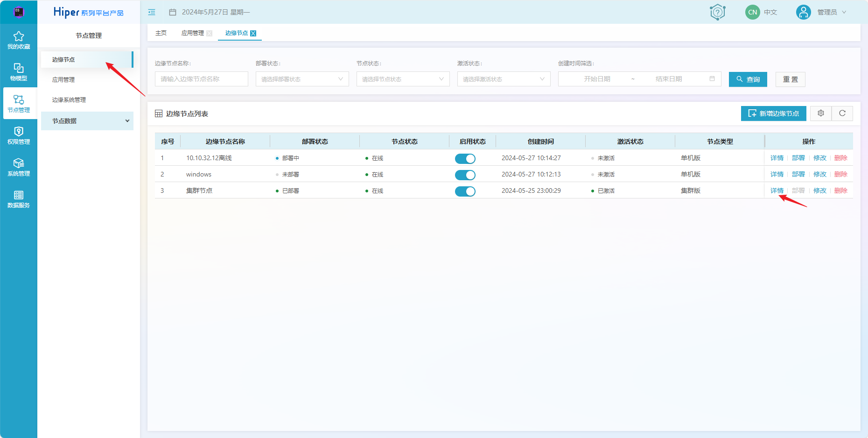Click 删除 for windows node
Image resolution: width=868 pixels, height=438 pixels.
coord(841,174)
